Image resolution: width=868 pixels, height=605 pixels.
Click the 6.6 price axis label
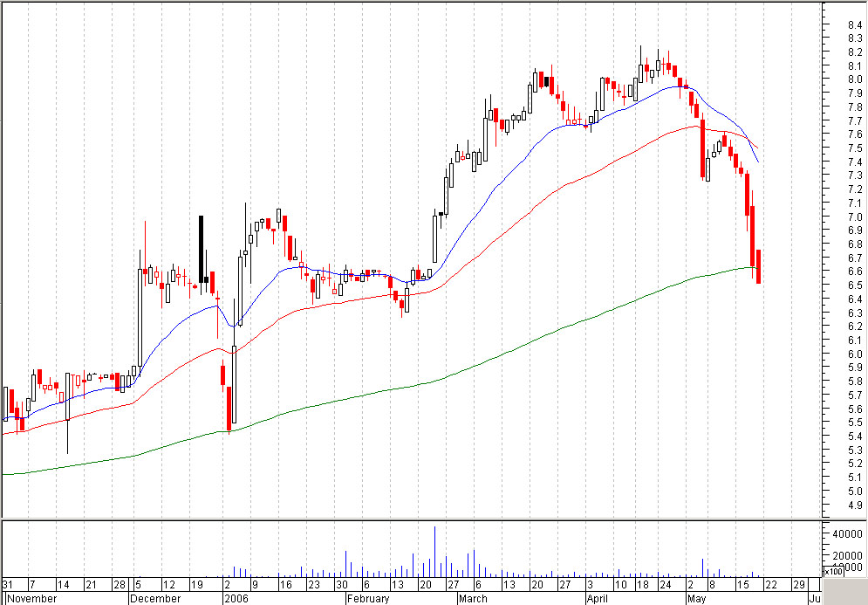[855, 272]
